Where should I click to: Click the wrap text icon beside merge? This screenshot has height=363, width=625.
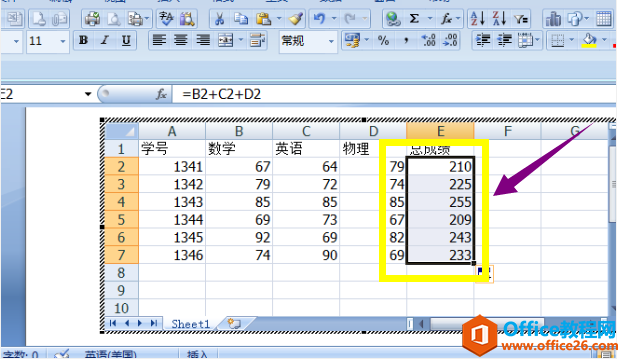pos(257,40)
